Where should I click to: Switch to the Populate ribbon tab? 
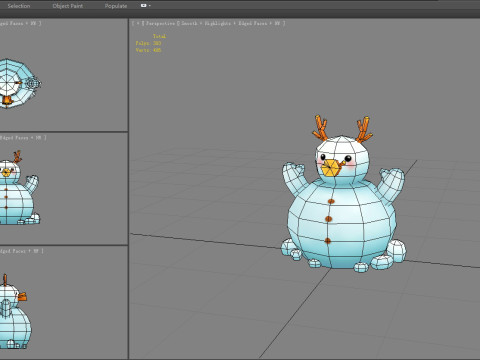116,6
